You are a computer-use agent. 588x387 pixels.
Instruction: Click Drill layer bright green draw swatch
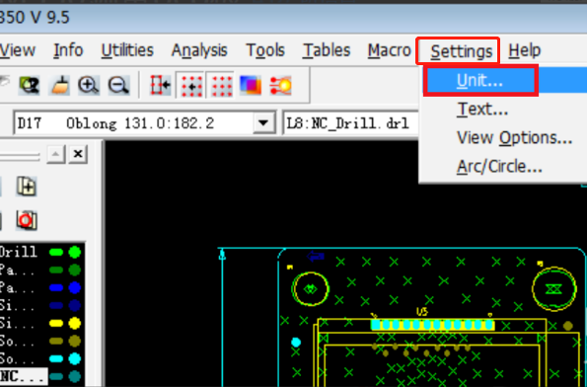pyautogui.click(x=56, y=253)
